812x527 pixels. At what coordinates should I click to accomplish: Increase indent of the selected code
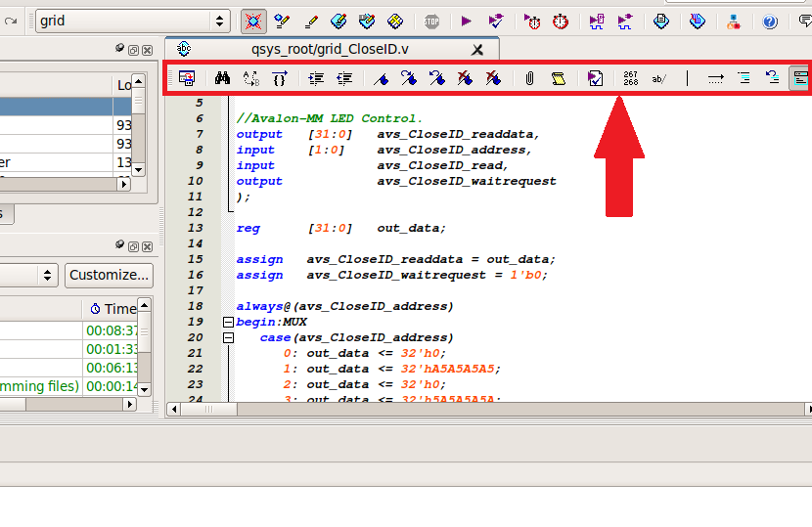316,78
